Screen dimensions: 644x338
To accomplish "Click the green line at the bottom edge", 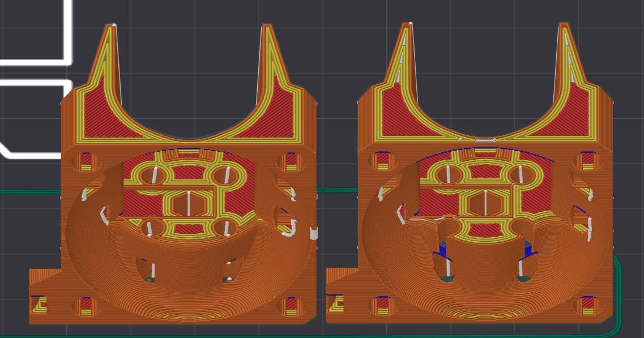I will coord(510,334).
